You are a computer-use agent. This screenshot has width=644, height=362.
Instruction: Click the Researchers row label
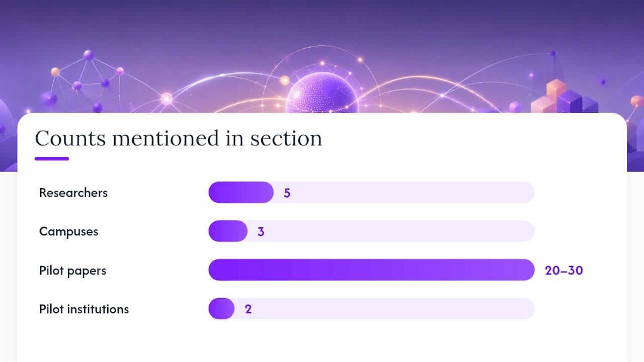(73, 193)
